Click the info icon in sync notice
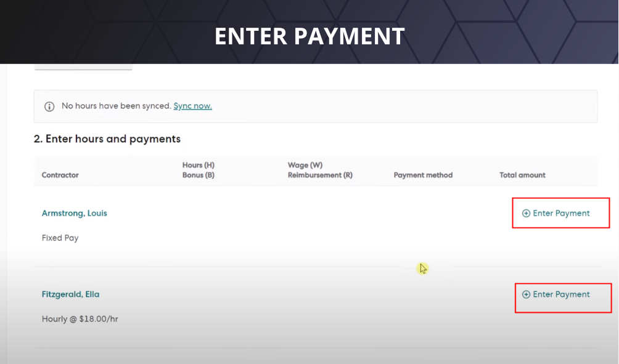This screenshot has height=364, width=619. 49,107
